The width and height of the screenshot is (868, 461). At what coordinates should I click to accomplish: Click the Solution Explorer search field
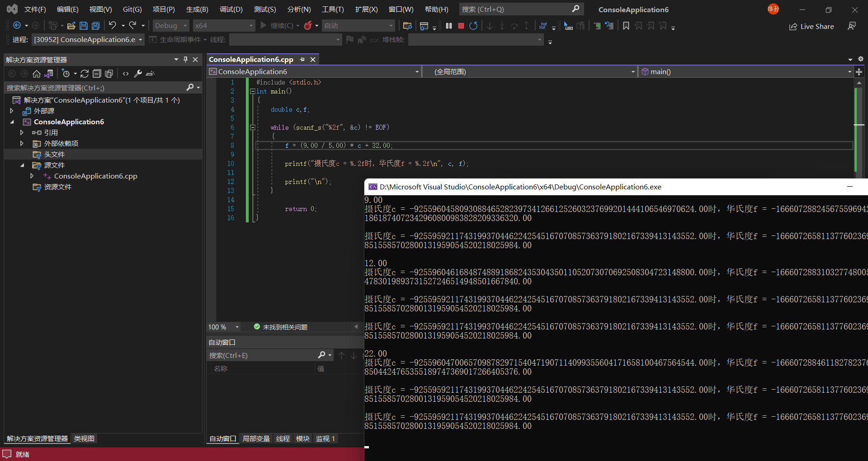(95, 88)
